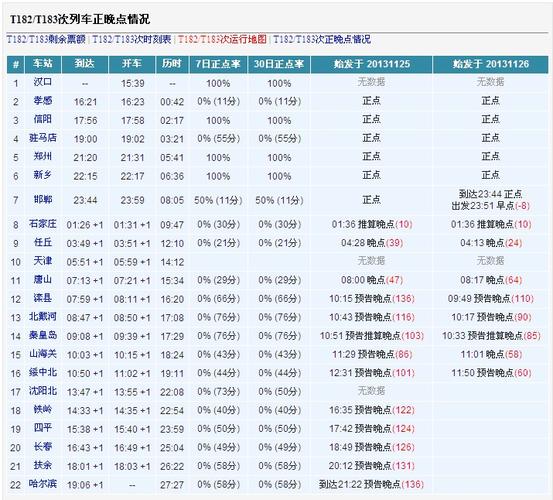
Task: Click the 四平 station link
Action: (x=43, y=428)
